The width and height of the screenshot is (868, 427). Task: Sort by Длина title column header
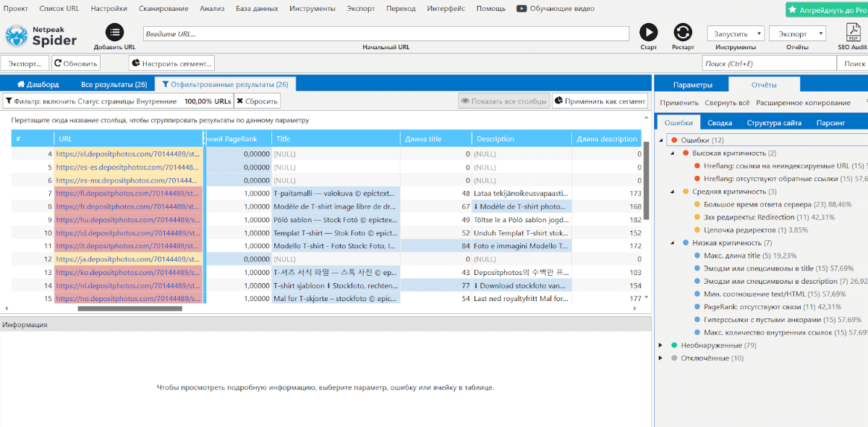coord(436,138)
